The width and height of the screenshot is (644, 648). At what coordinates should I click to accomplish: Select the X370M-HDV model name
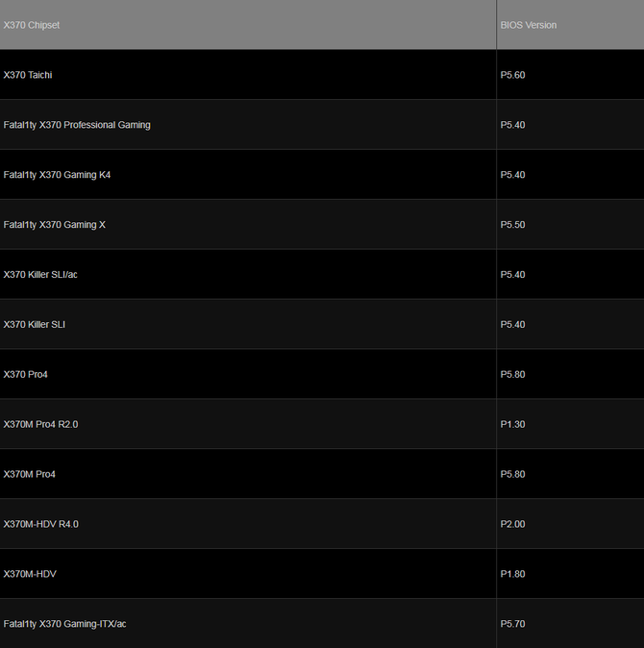(x=30, y=574)
